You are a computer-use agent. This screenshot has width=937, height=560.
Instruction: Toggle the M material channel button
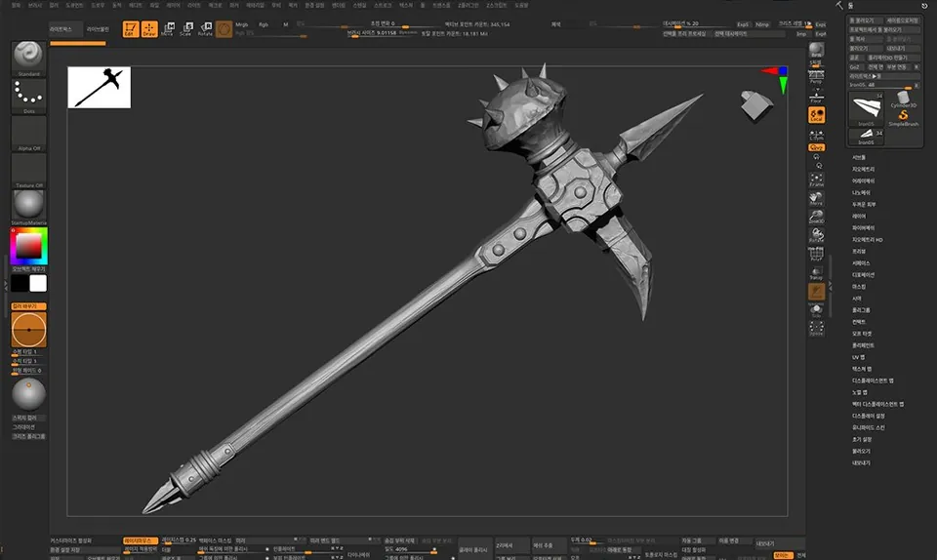point(286,25)
